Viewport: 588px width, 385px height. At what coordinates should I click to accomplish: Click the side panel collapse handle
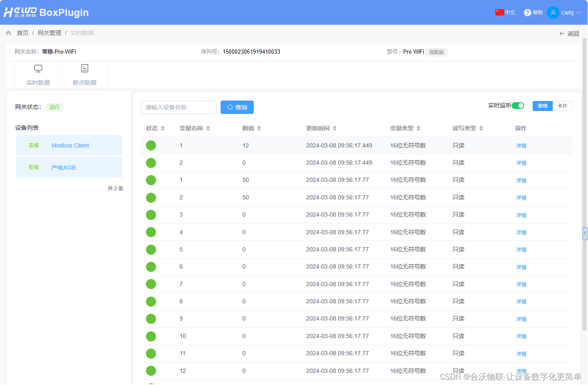click(585, 233)
